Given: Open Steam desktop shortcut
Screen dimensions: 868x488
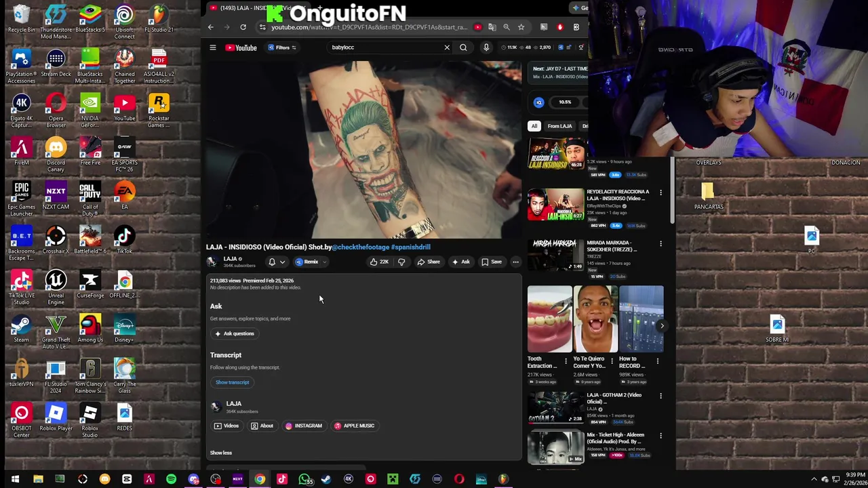Looking at the screenshot, I should [x=21, y=329].
